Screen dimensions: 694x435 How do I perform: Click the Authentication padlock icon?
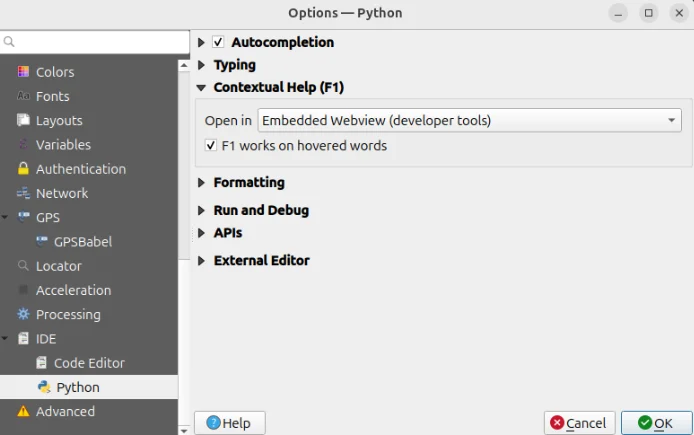(x=24, y=169)
